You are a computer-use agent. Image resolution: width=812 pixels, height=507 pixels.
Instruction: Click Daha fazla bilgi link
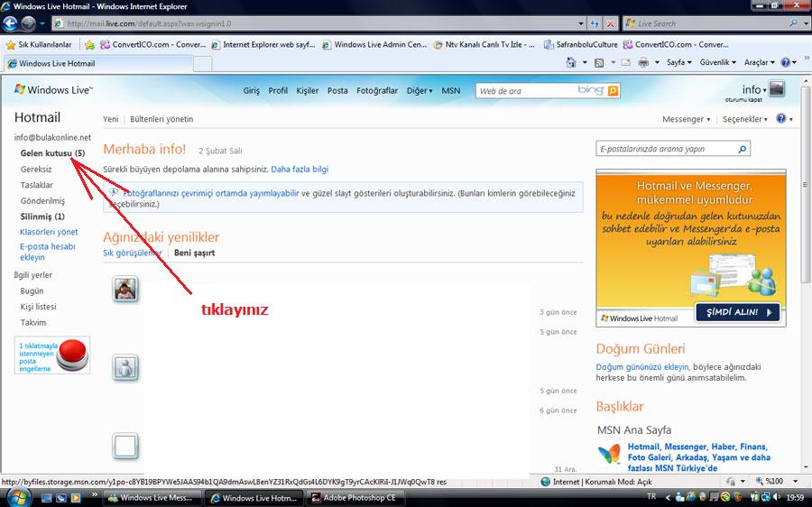[300, 170]
